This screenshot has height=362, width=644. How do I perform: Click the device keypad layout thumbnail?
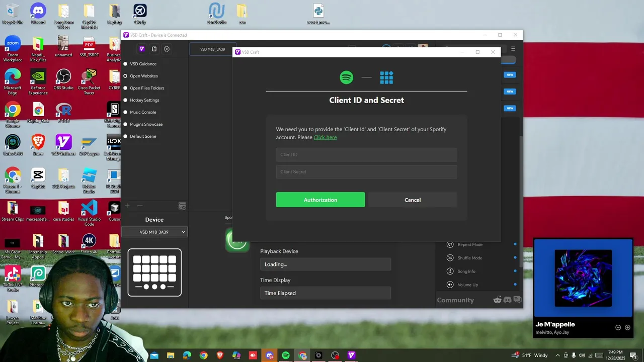click(154, 273)
